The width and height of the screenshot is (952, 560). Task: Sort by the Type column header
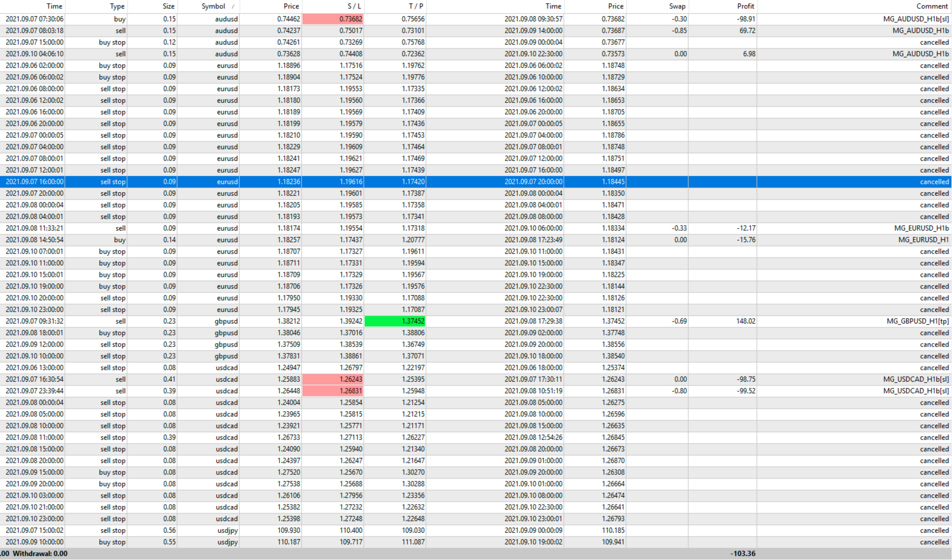[x=117, y=6]
